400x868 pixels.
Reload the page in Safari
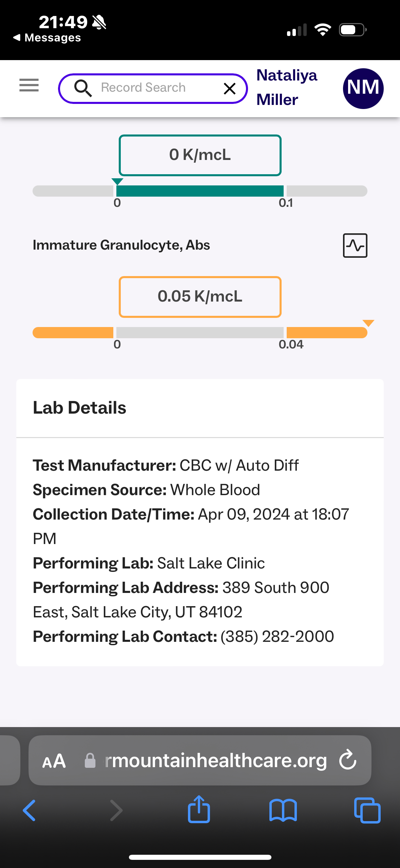click(x=348, y=760)
